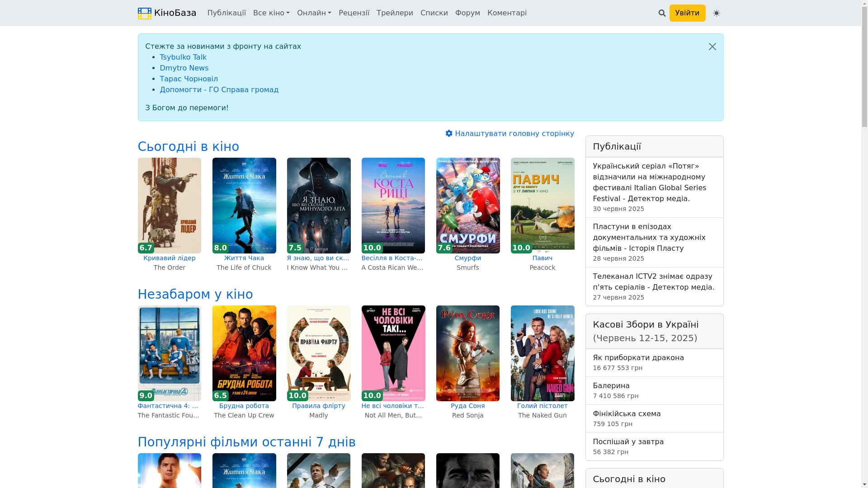This screenshot has height=488, width=868.
Task: Click the Правила флірту title link
Action: [319, 406]
